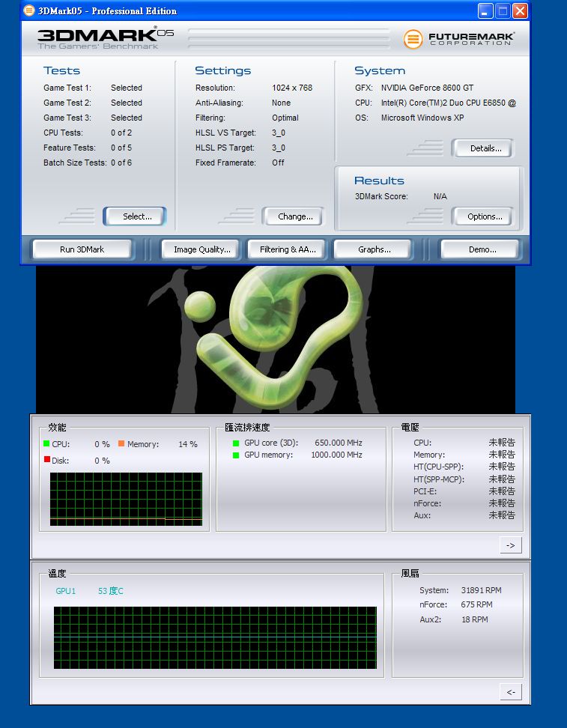This screenshot has width=567, height=728.
Task: Click the green GPU core indicator
Action: coord(236,443)
